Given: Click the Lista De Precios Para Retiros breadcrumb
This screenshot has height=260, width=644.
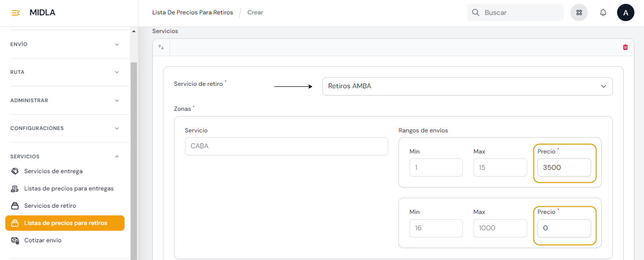Looking at the screenshot, I should (x=192, y=12).
